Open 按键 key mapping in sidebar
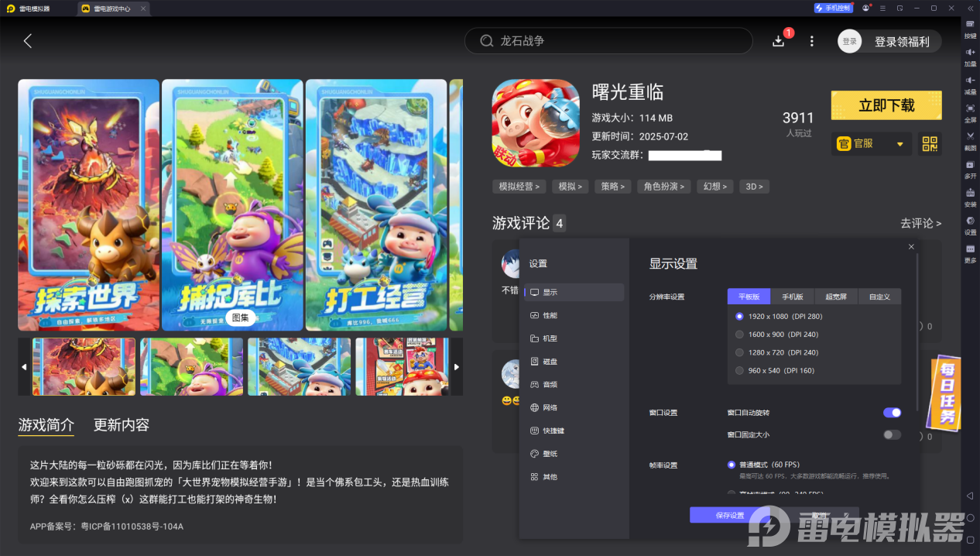 coord(970,29)
